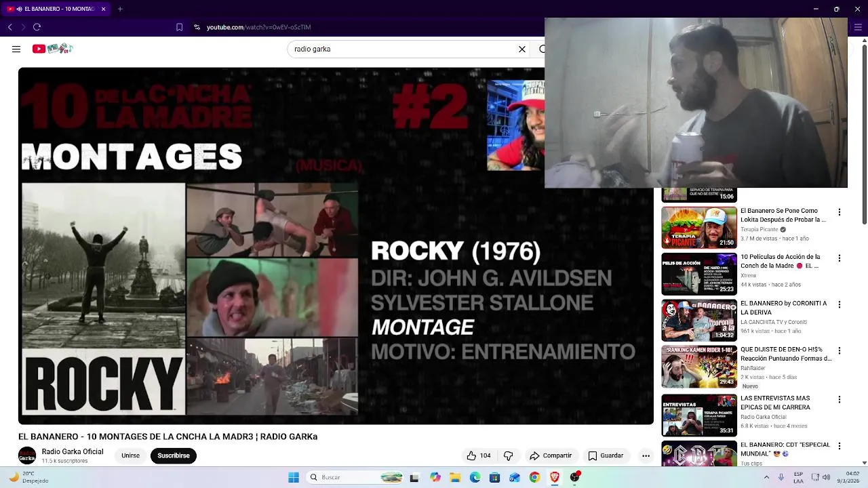The width and height of the screenshot is (868, 488).
Task: Save the video with Guardar
Action: click(606, 455)
